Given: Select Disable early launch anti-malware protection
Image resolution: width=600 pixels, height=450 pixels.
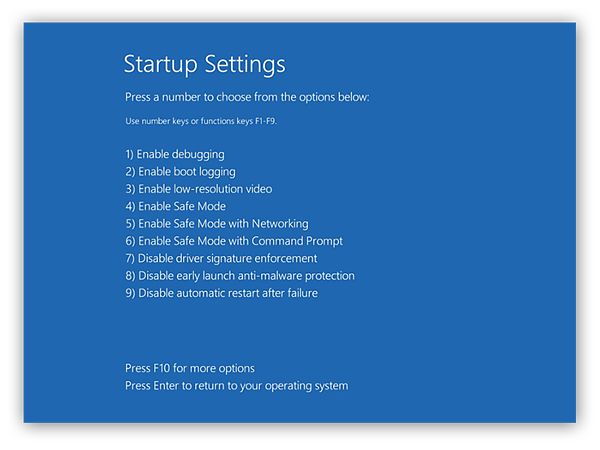Looking at the screenshot, I should [x=240, y=276].
